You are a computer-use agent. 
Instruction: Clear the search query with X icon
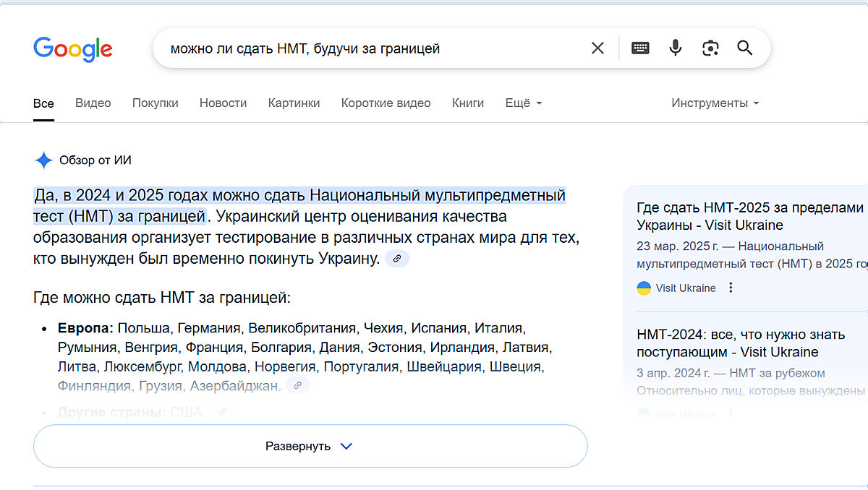[x=597, y=48]
